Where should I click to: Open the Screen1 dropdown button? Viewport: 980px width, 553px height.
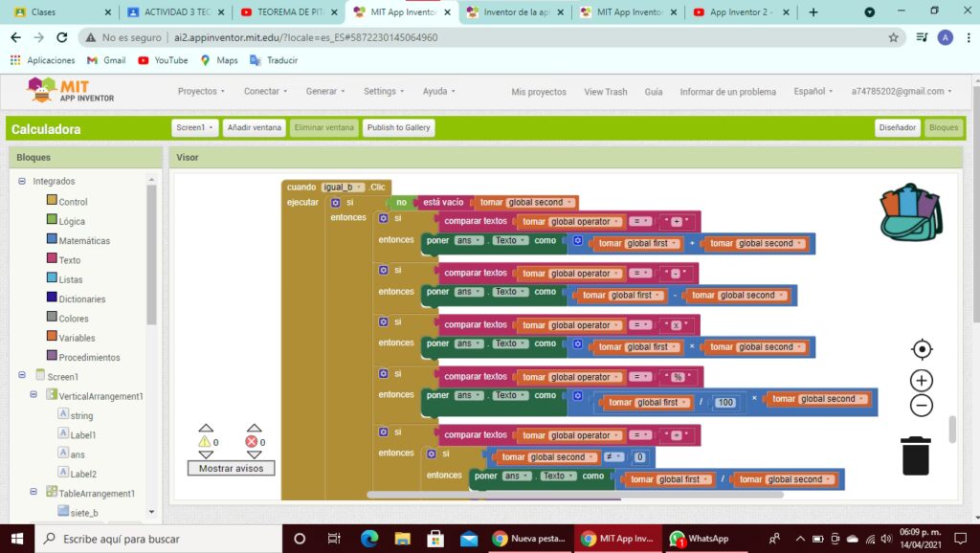(195, 127)
